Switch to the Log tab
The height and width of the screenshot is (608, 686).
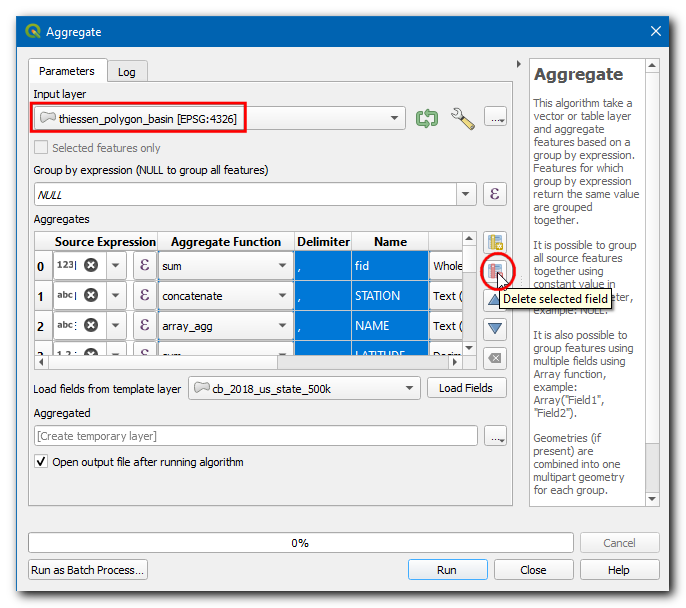coord(126,72)
